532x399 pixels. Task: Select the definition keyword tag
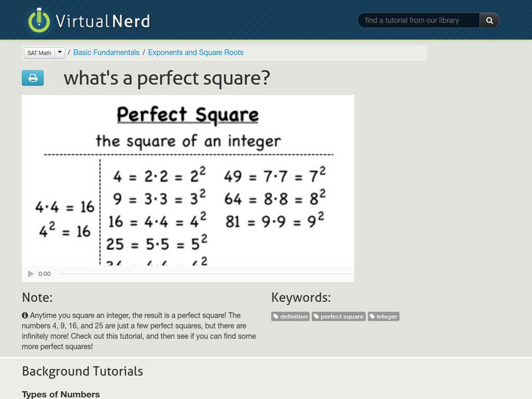tap(291, 317)
